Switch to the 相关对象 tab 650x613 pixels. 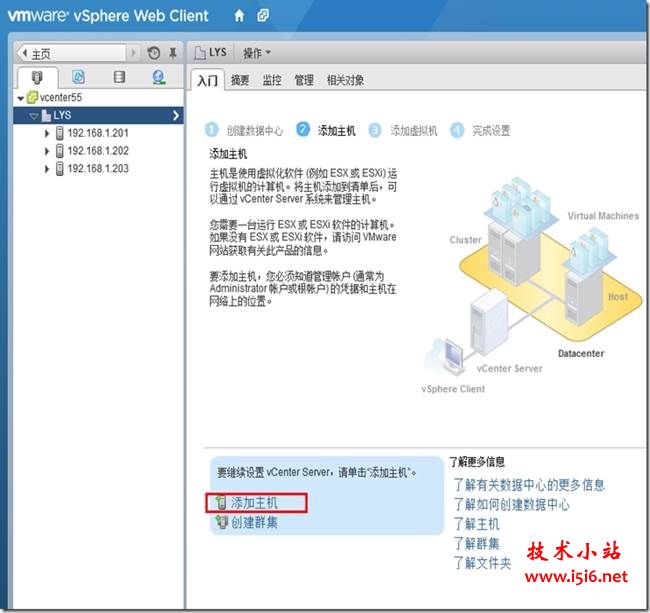click(x=345, y=80)
